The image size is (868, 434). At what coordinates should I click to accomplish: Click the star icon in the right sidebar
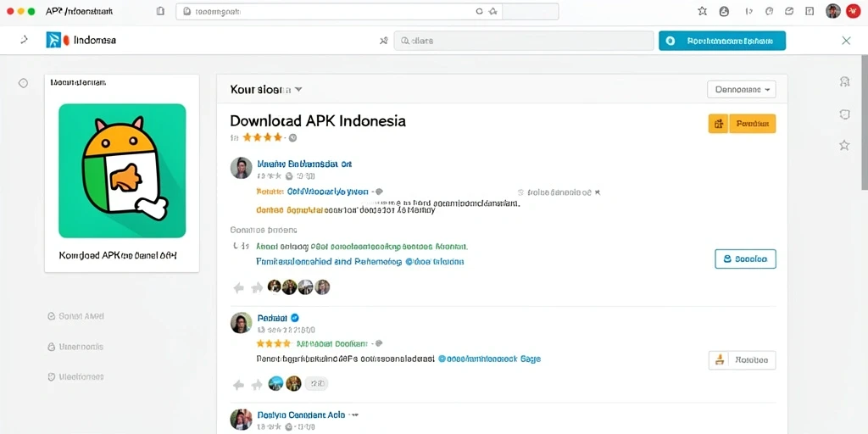click(845, 145)
